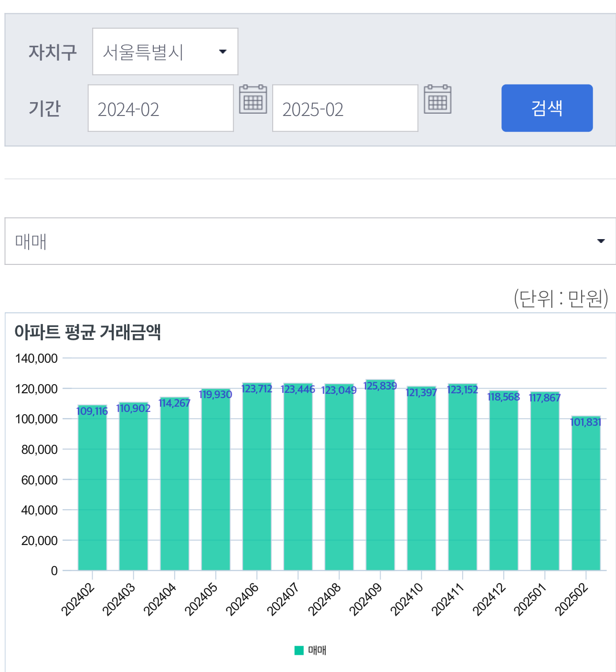
Task: Click the 기간 field label
Action: [x=45, y=108]
